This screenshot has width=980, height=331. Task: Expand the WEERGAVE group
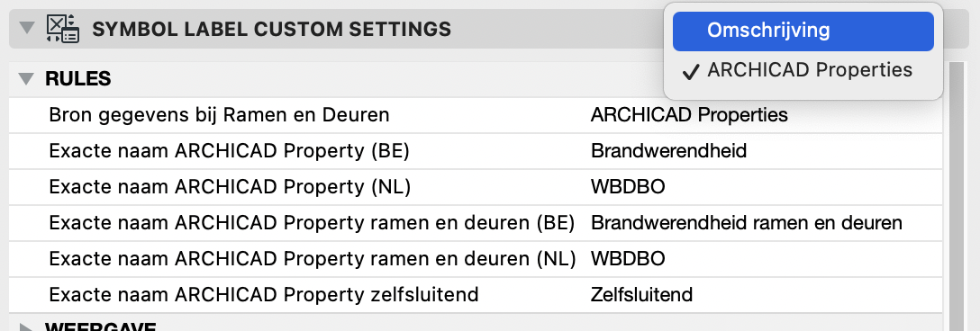point(26,327)
